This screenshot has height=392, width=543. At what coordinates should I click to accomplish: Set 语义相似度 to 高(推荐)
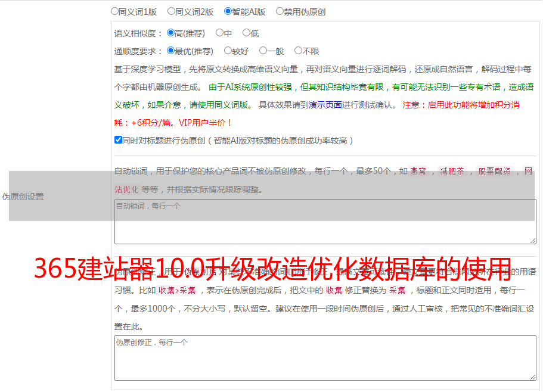(170, 33)
